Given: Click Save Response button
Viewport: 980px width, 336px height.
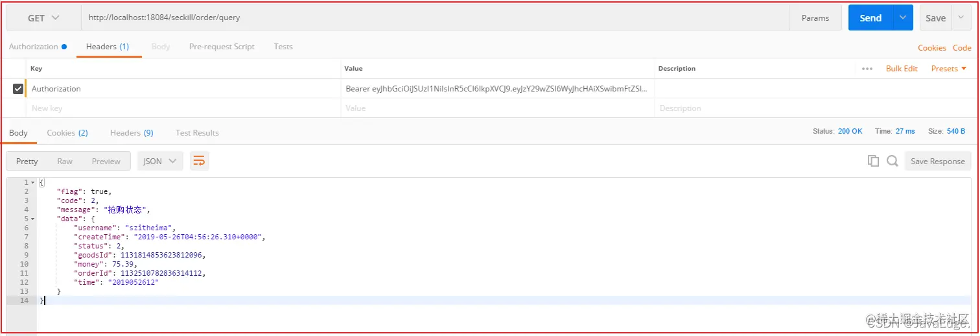Looking at the screenshot, I should pyautogui.click(x=937, y=162).
